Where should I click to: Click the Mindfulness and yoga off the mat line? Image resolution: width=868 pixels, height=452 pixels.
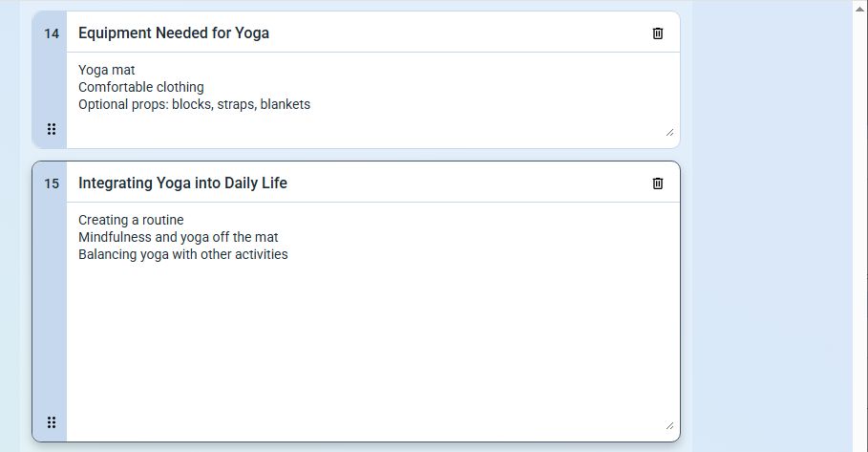179,238
